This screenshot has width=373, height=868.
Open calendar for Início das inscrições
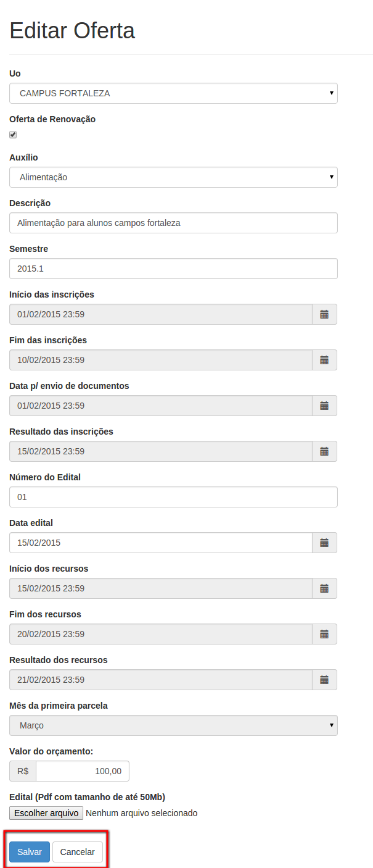[324, 314]
